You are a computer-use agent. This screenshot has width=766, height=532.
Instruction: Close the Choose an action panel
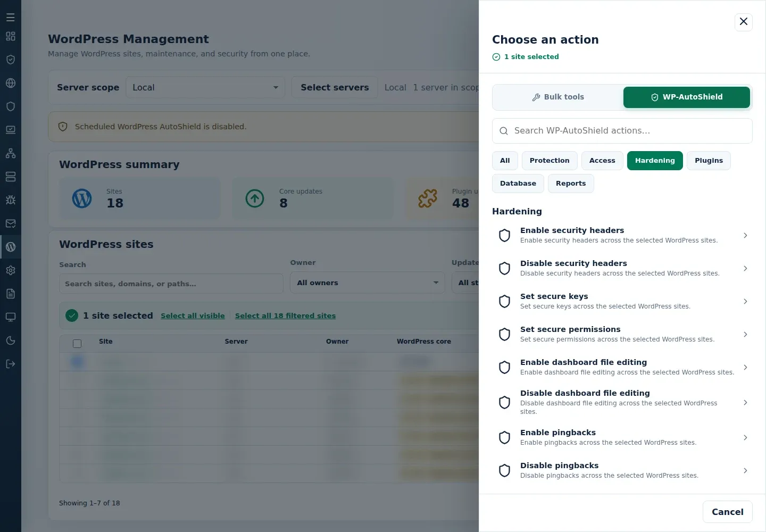tap(744, 22)
